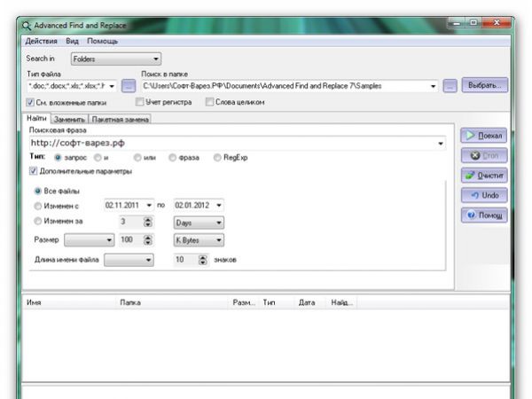Image resolution: width=532 pixels, height=399 pixels.
Task: Click the Выбрать button
Action: (x=485, y=86)
